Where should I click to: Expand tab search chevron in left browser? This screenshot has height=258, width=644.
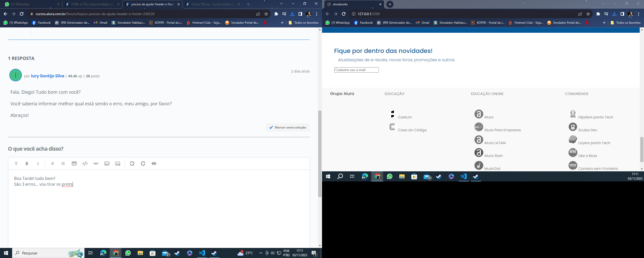coord(281,4)
